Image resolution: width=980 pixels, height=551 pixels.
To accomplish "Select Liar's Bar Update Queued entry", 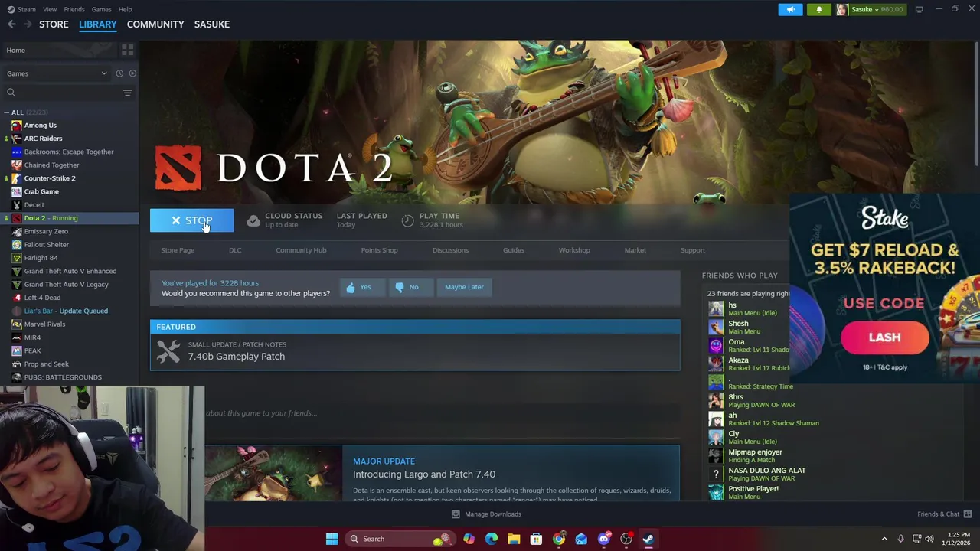I will (66, 311).
